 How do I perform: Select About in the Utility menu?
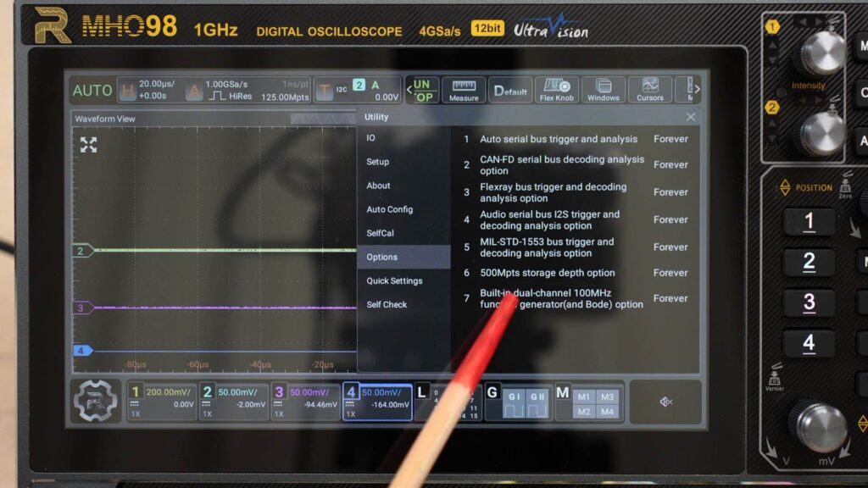tap(379, 186)
